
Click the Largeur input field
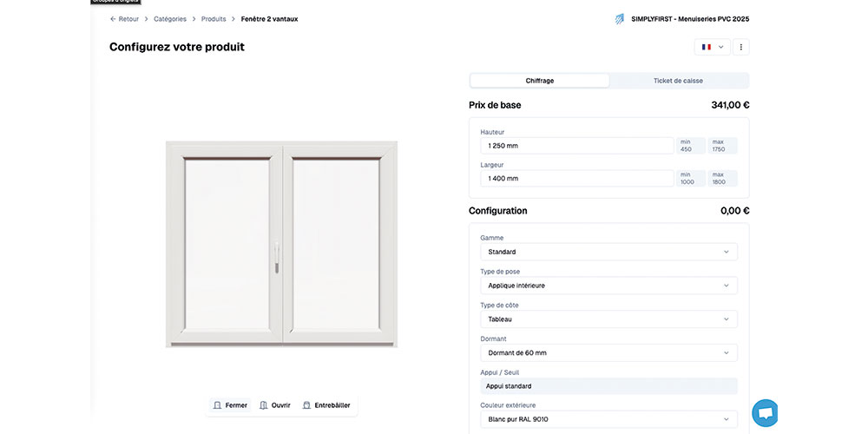576,179
